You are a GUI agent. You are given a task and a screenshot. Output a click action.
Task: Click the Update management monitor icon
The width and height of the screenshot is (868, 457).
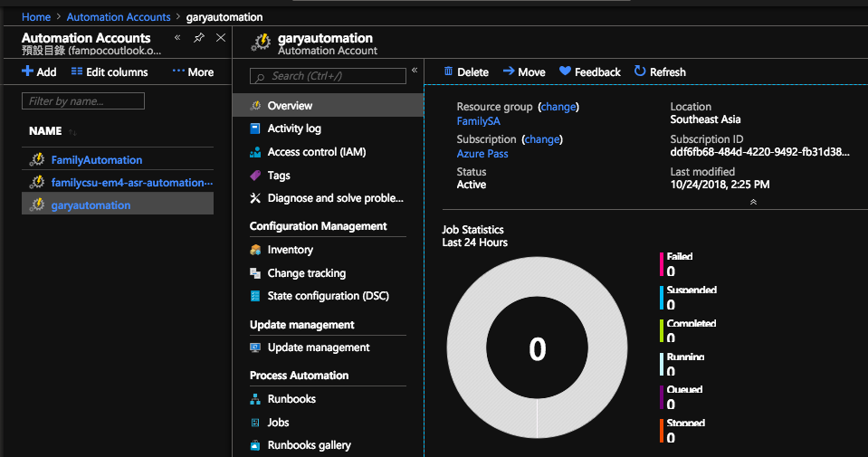tap(255, 348)
